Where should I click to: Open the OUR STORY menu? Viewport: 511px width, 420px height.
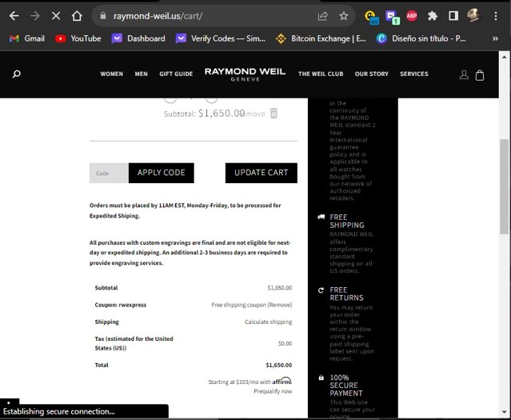point(372,74)
